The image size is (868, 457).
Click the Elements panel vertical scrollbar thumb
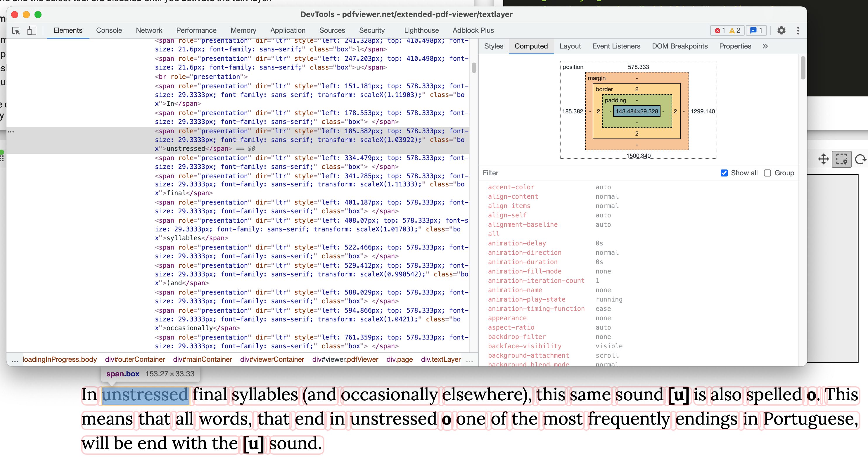click(x=474, y=68)
